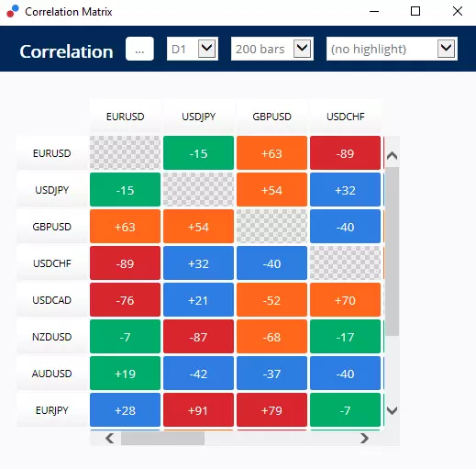This screenshot has height=469, width=476.
Task: Click the vertical scrollbar thumb
Action: [392, 251]
